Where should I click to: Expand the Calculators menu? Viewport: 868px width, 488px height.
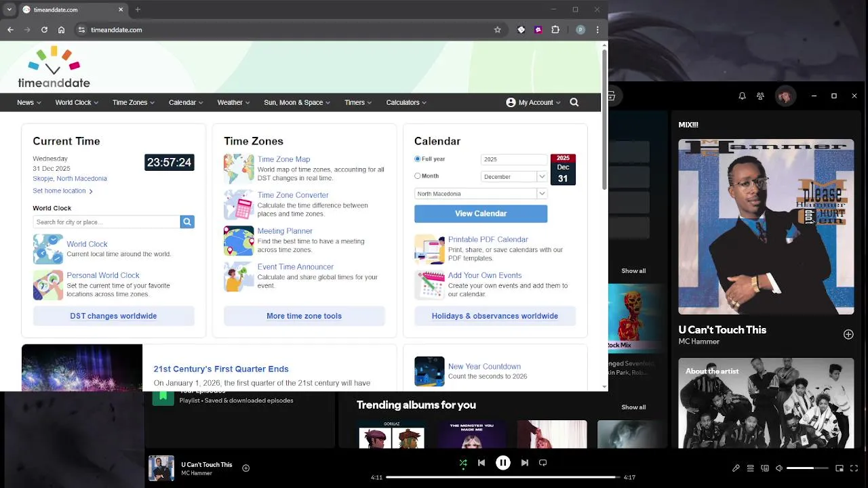click(406, 102)
